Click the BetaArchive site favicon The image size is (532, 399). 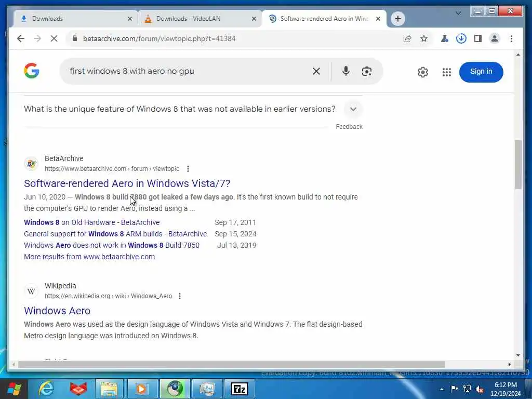tap(31, 164)
